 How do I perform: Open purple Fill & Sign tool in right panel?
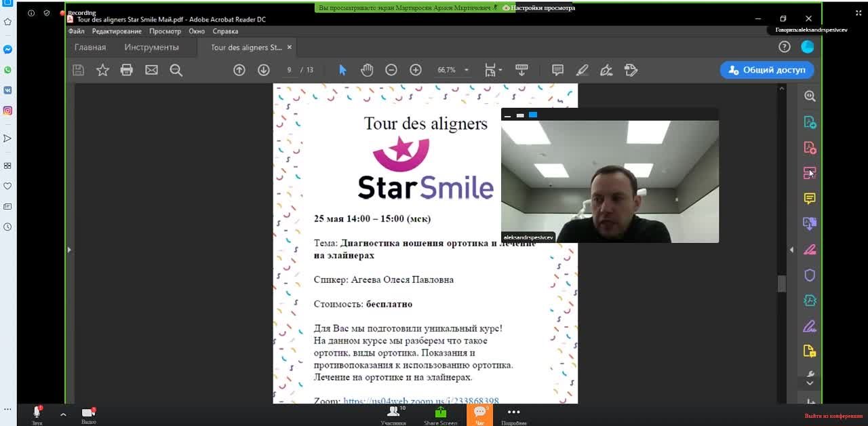point(810,326)
